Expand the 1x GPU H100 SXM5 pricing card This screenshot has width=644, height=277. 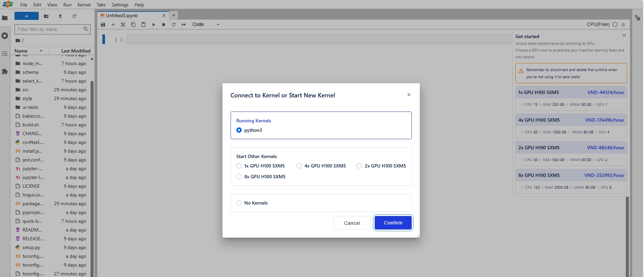[571, 92]
